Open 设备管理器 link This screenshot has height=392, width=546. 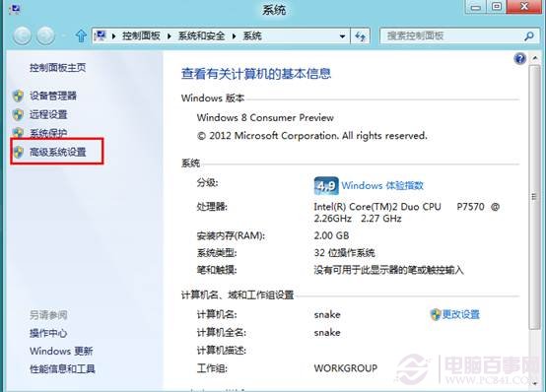coord(53,96)
